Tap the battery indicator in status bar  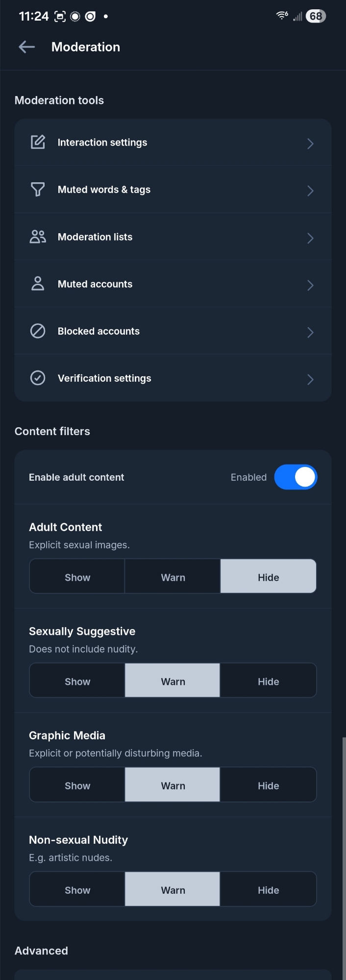pyautogui.click(x=316, y=16)
